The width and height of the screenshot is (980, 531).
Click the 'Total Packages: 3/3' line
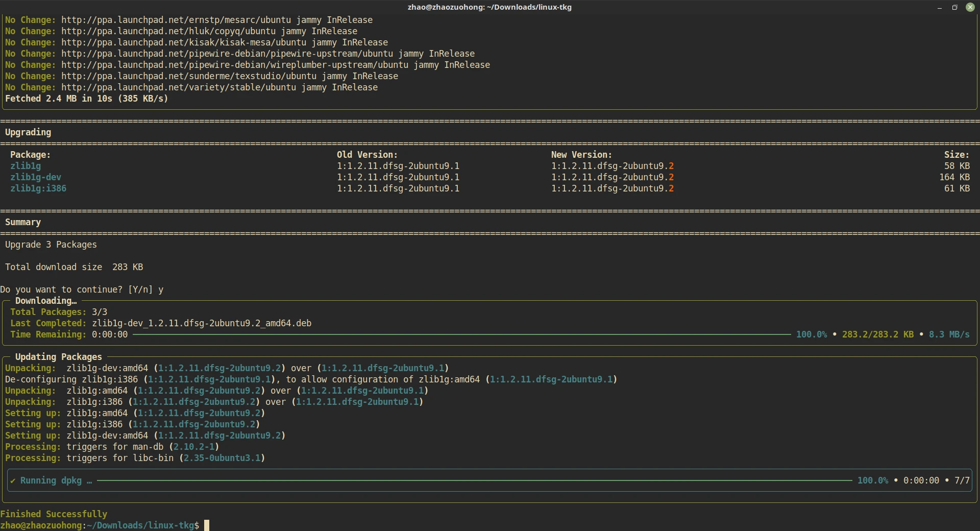[x=59, y=312]
